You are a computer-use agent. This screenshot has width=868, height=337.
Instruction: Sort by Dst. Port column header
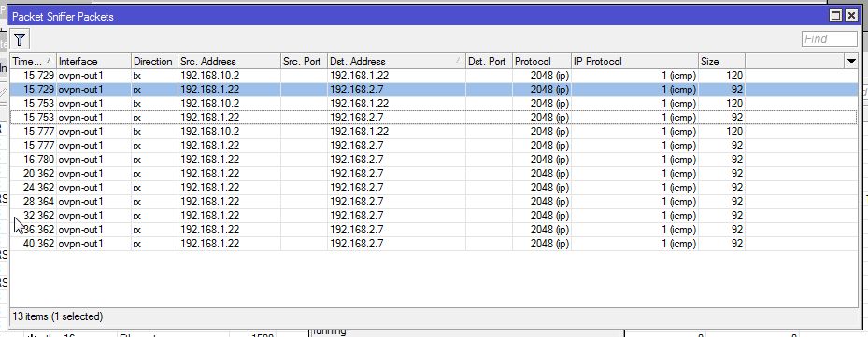(x=489, y=62)
